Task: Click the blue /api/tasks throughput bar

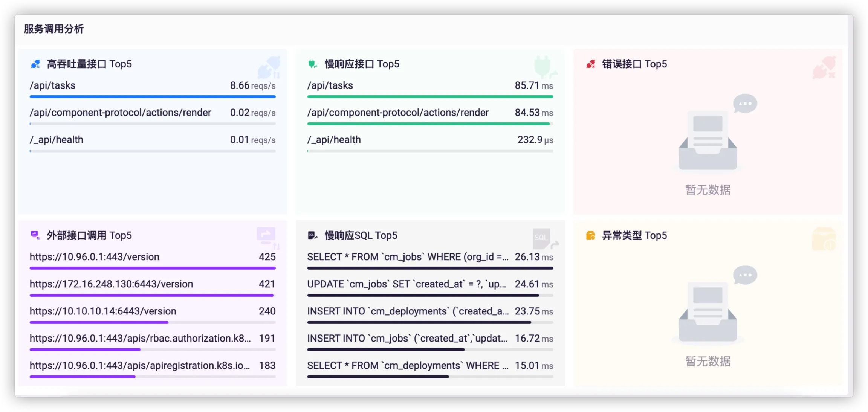Action: point(153,97)
